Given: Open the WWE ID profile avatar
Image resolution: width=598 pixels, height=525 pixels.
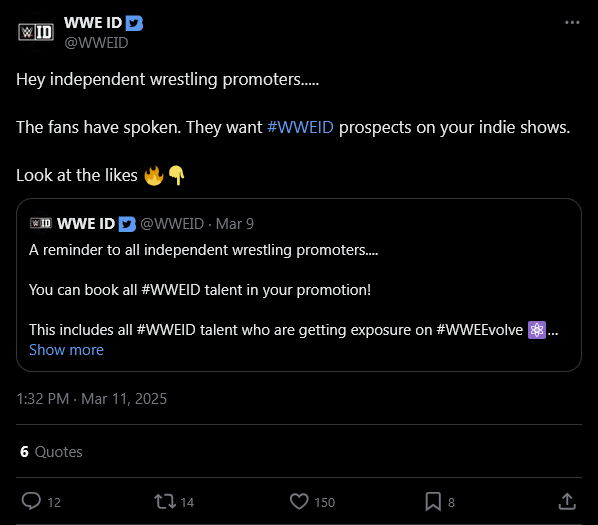Looking at the screenshot, I should coord(36,32).
